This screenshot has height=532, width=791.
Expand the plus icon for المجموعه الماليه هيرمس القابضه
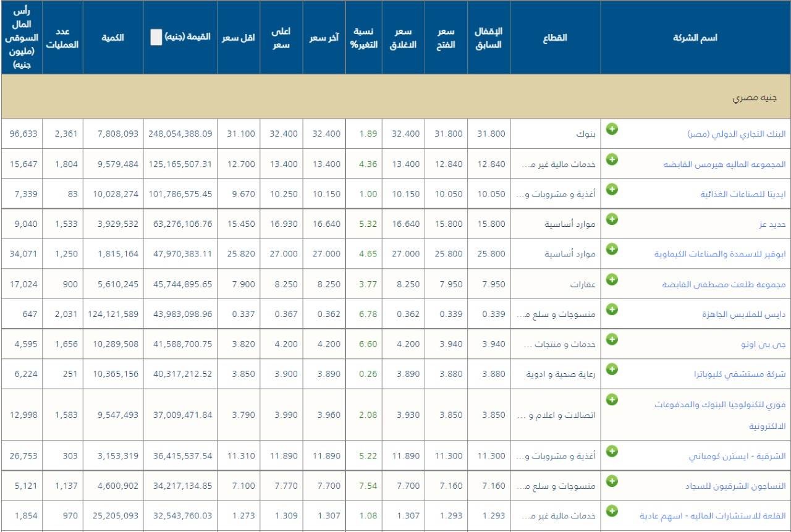(x=612, y=159)
